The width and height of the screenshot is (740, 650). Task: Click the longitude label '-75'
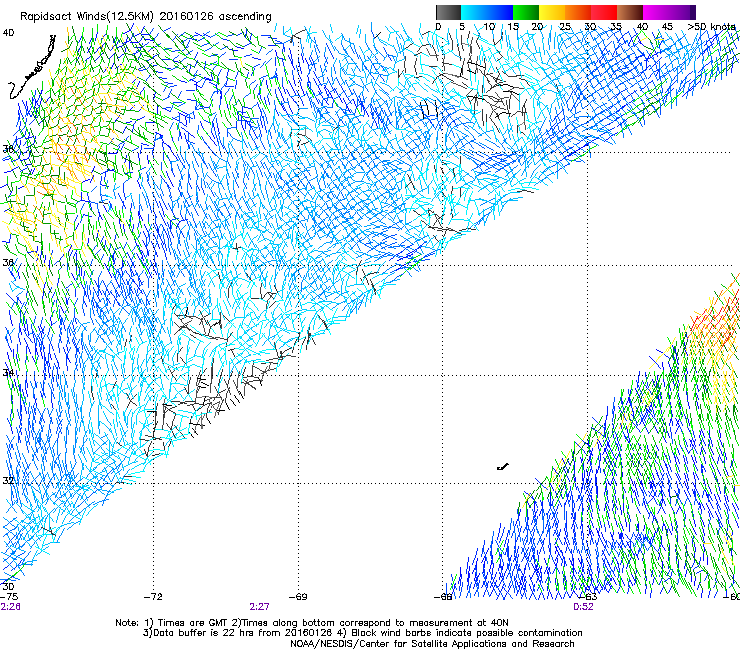(x=8, y=597)
